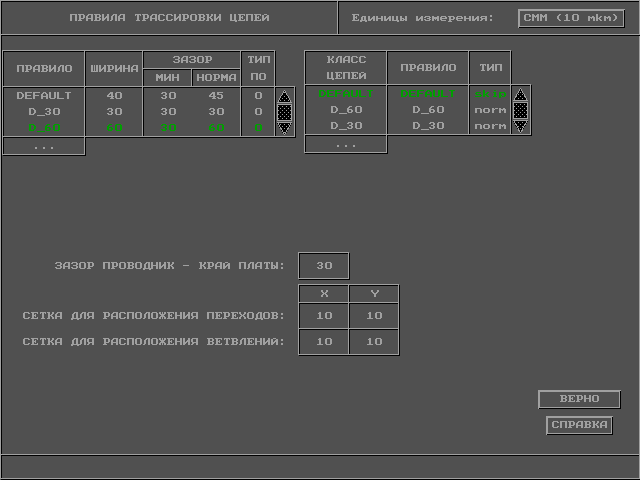Edit via grid X value field
This screenshot has height=480, width=640.
[324, 316]
